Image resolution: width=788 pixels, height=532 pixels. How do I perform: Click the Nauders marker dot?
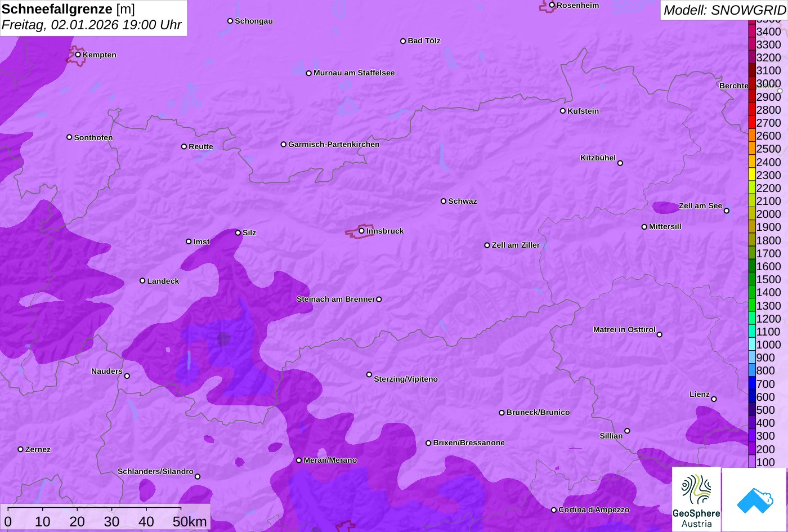[127, 376]
